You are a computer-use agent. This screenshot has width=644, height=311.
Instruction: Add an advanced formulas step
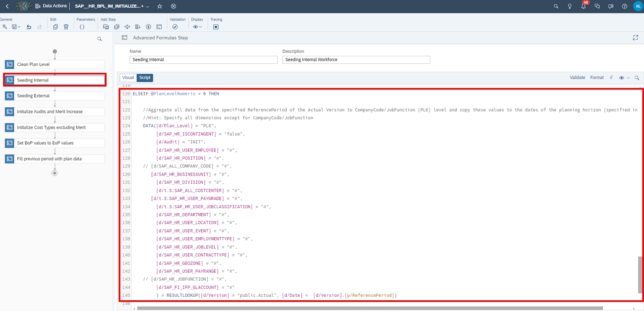click(x=159, y=27)
